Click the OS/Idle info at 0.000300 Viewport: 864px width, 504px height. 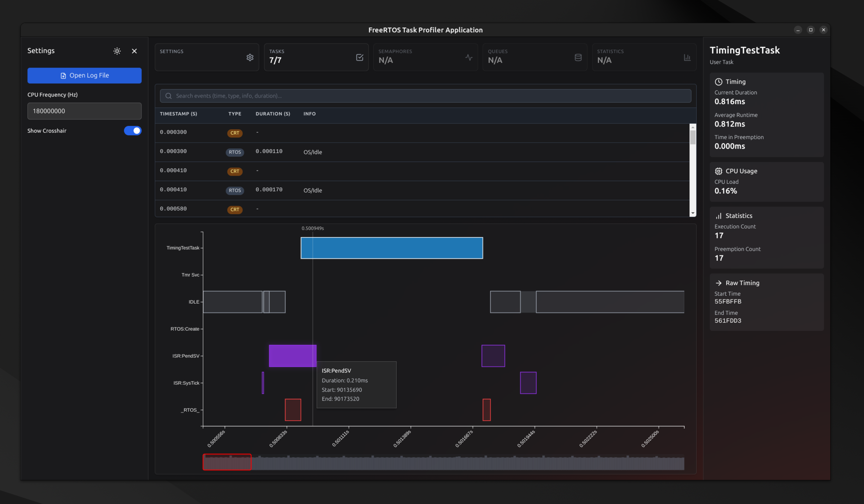pos(313,152)
